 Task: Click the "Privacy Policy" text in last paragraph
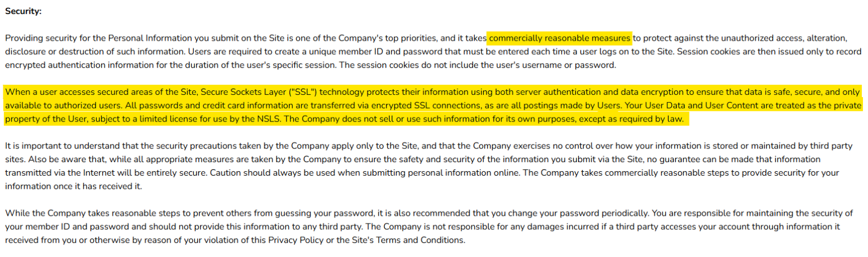(294, 240)
